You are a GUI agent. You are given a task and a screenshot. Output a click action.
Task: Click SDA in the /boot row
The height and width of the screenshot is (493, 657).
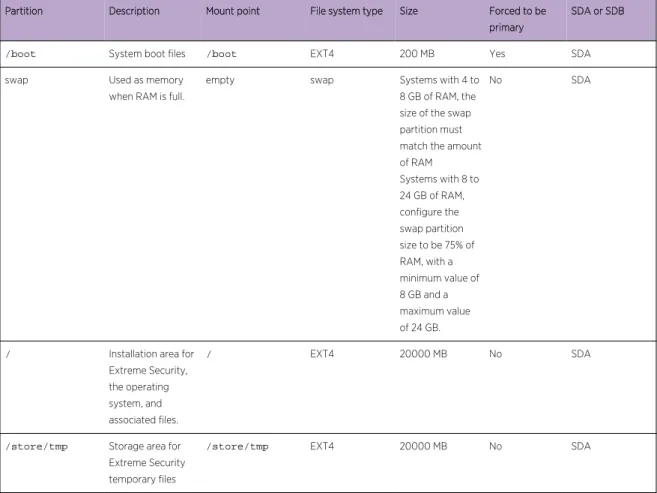coord(581,54)
